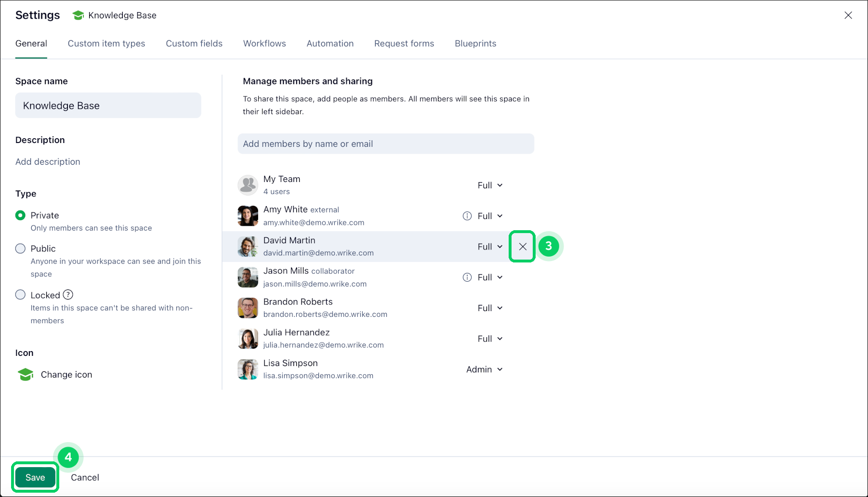This screenshot has width=868, height=497.
Task: Click Cancel to discard changes
Action: [x=85, y=477]
